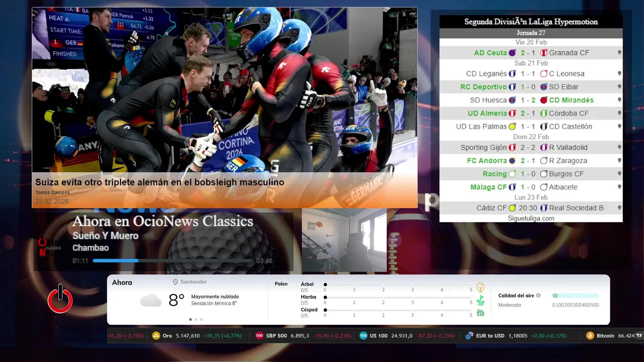
Task: Open the bobsleigh masculino news headline
Action: [159, 183]
